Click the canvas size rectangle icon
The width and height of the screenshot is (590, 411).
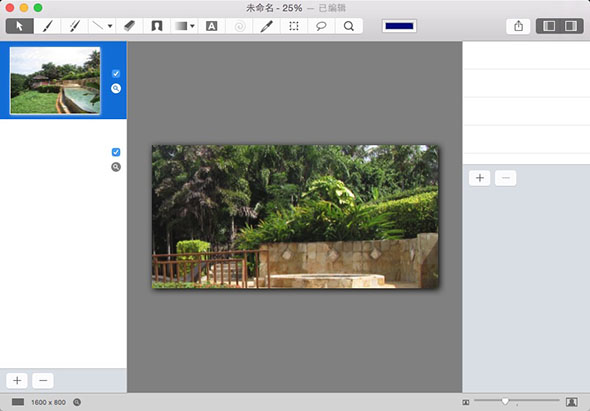[18, 402]
